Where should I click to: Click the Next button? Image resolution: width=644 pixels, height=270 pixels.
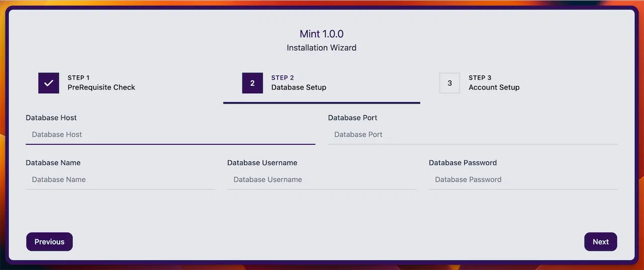tap(601, 242)
